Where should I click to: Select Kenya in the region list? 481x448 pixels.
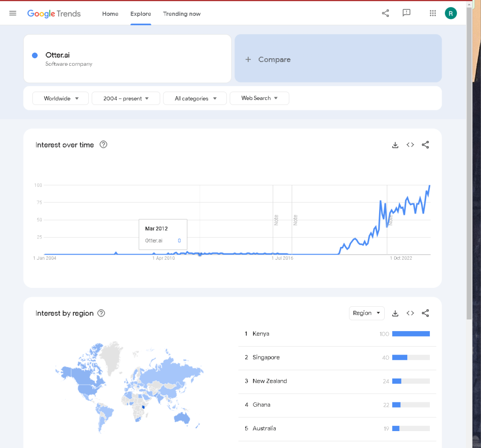point(261,333)
